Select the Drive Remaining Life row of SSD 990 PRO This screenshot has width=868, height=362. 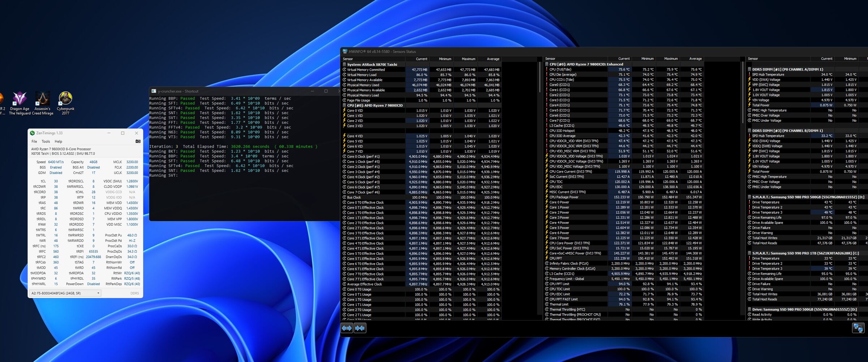[807, 274]
